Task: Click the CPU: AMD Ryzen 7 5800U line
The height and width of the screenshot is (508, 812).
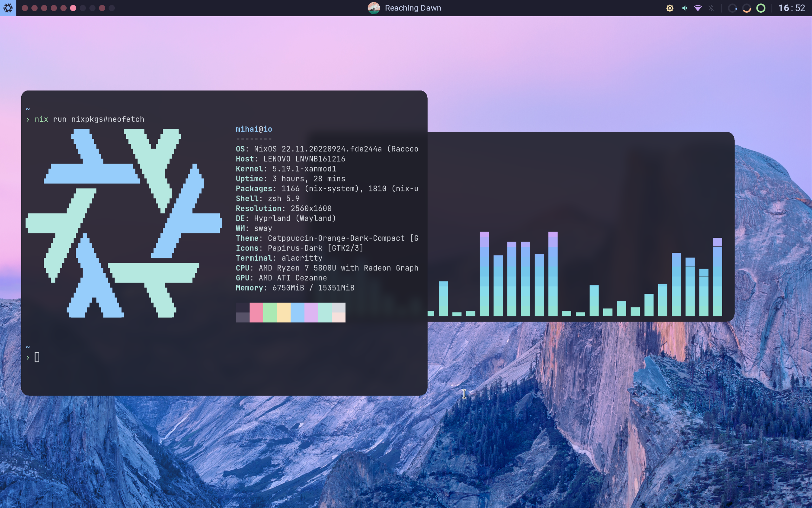Action: [327, 268]
